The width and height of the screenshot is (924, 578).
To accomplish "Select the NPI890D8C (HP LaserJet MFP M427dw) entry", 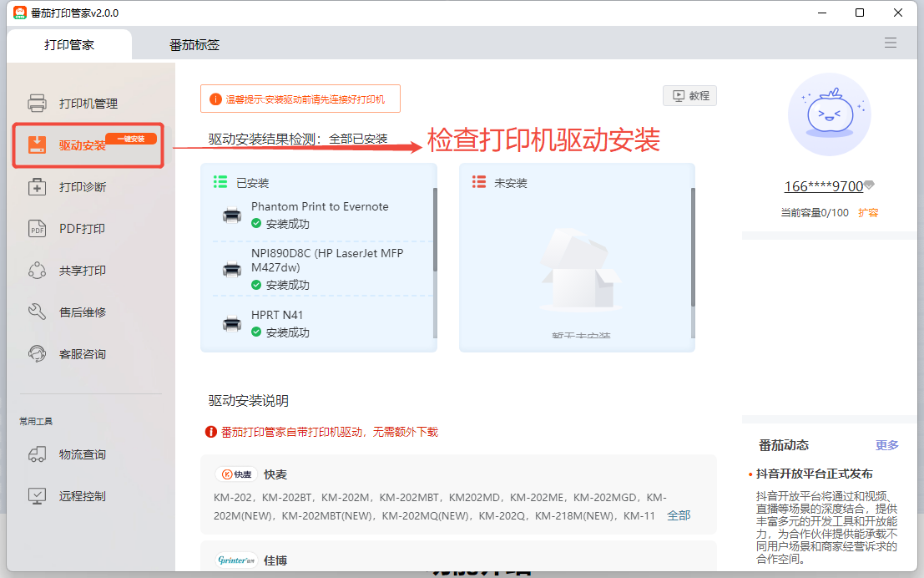I will coord(328,260).
